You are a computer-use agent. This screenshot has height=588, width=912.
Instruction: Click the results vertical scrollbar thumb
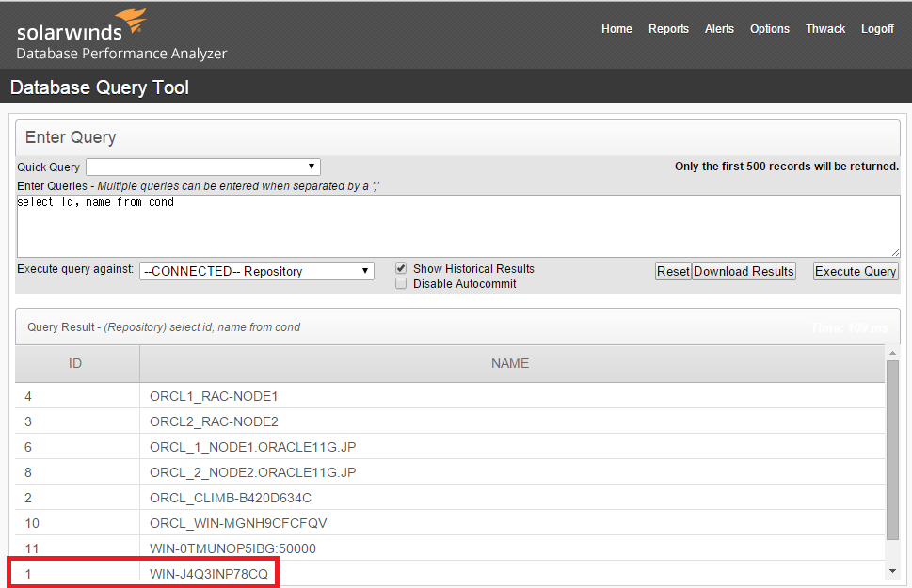click(892, 450)
